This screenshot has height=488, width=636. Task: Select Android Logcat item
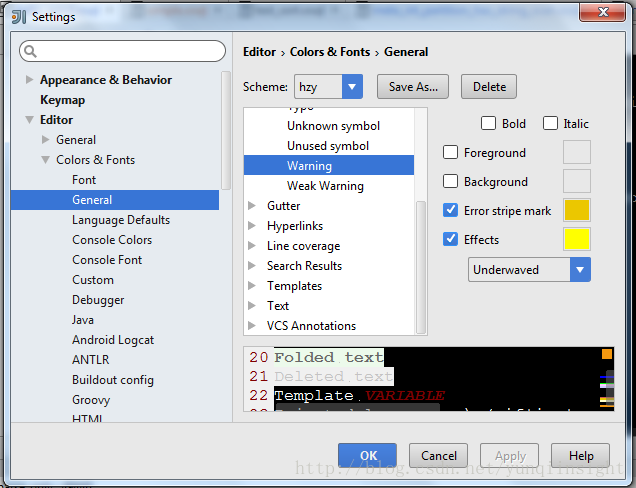113,340
